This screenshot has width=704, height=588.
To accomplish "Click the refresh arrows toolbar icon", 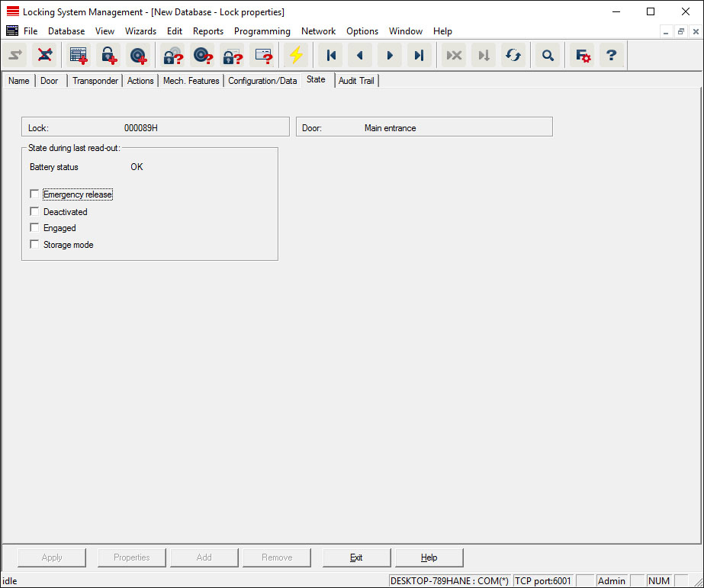I will point(513,56).
